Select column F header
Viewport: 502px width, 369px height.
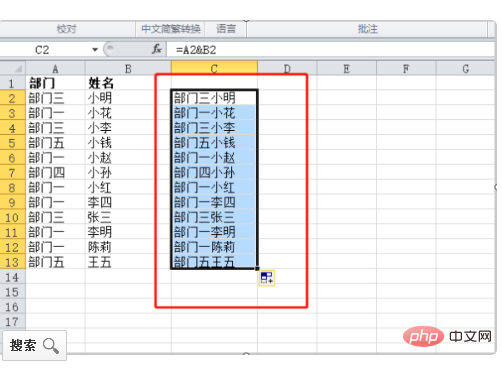(406, 69)
